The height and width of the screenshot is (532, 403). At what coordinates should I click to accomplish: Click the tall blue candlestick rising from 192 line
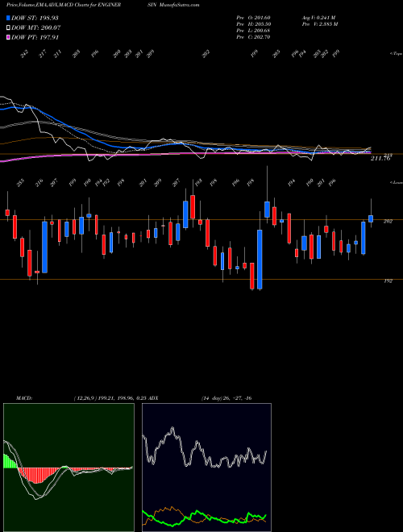point(260,260)
